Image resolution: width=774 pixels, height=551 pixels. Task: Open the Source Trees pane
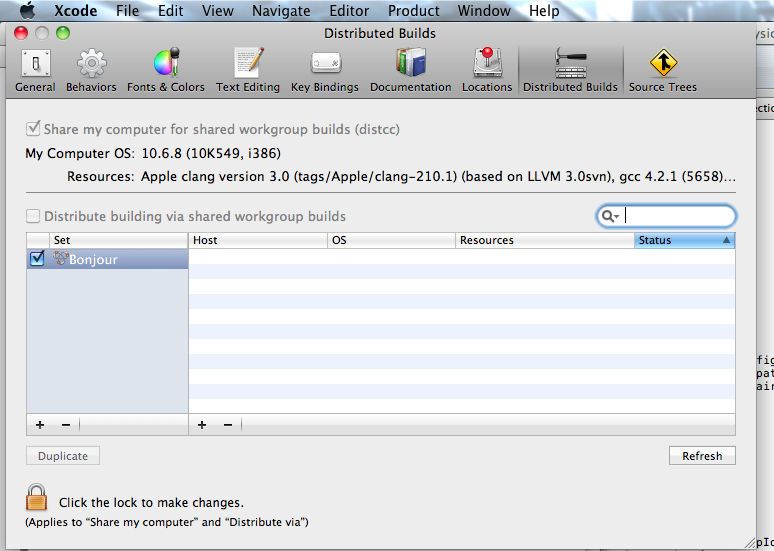[x=663, y=70]
